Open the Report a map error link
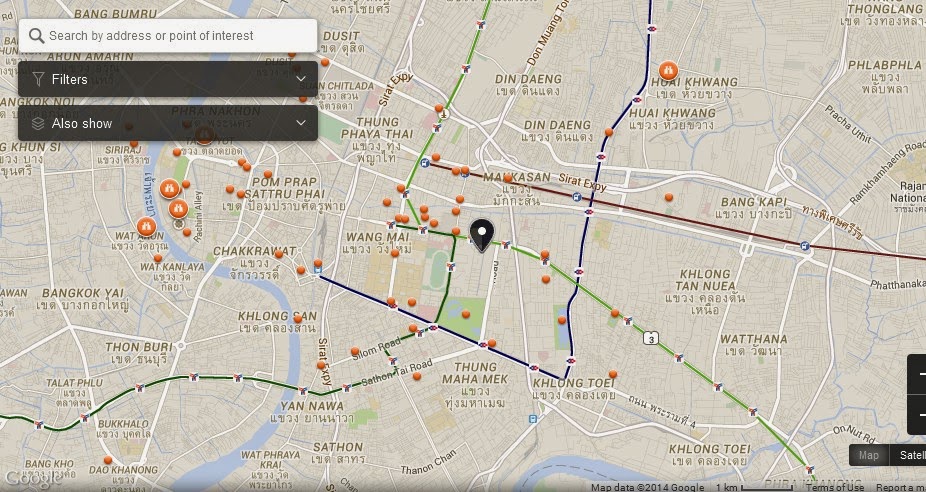Viewport: 926px width, 492px height. click(x=901, y=487)
